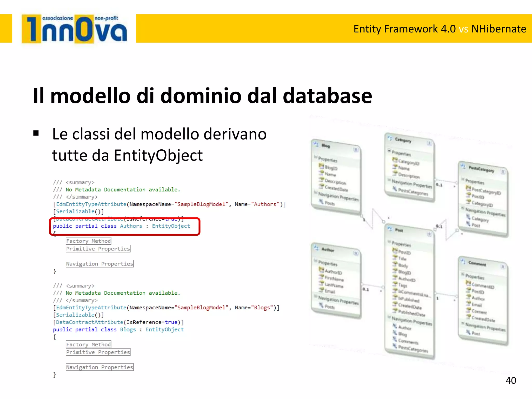The width and height of the screenshot is (532, 399).
Task: Expand Primitive Properties region in the Authors class
Action: 98,249
